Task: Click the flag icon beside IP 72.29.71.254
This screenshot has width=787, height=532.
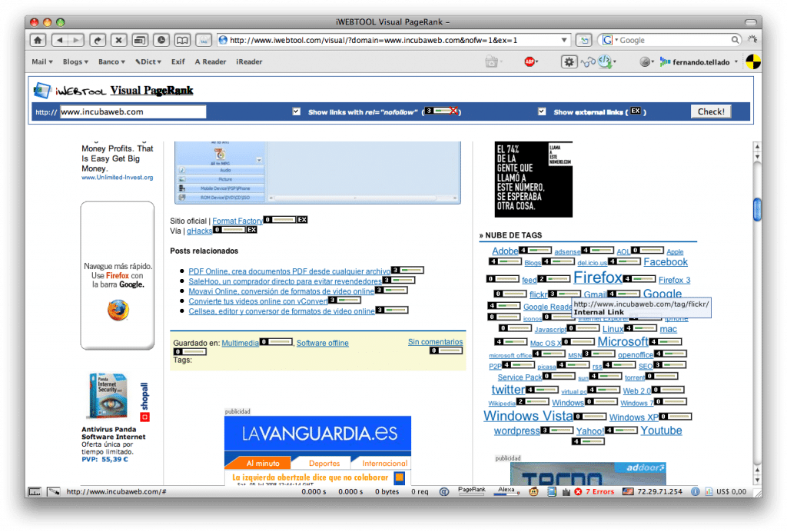Action: pyautogui.click(x=628, y=491)
